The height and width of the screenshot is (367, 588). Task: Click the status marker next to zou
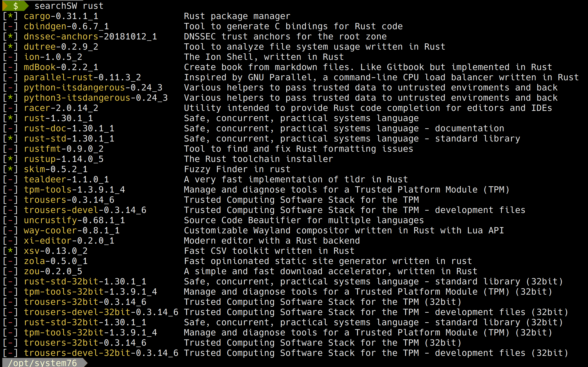point(10,271)
